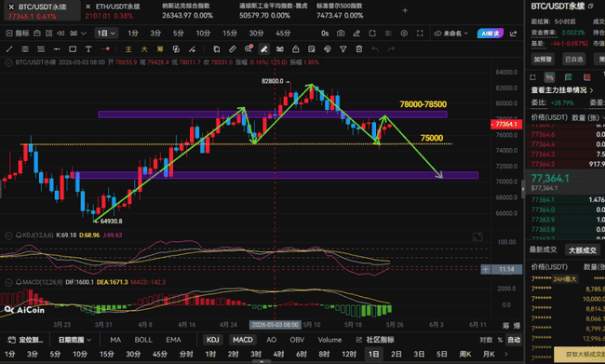Click the 筹 chip distribution icon in drawing toolbar
This screenshot has height=364, width=605.
pos(160,49)
